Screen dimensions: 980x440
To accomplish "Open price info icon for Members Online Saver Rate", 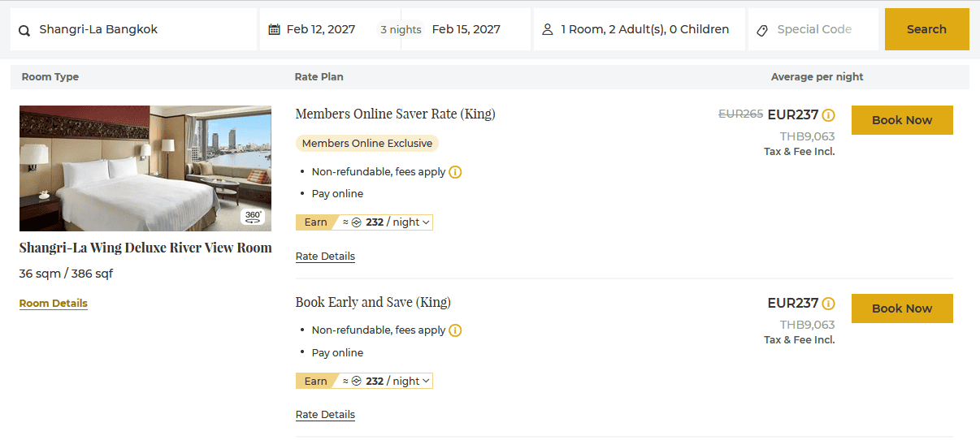I will 828,115.
